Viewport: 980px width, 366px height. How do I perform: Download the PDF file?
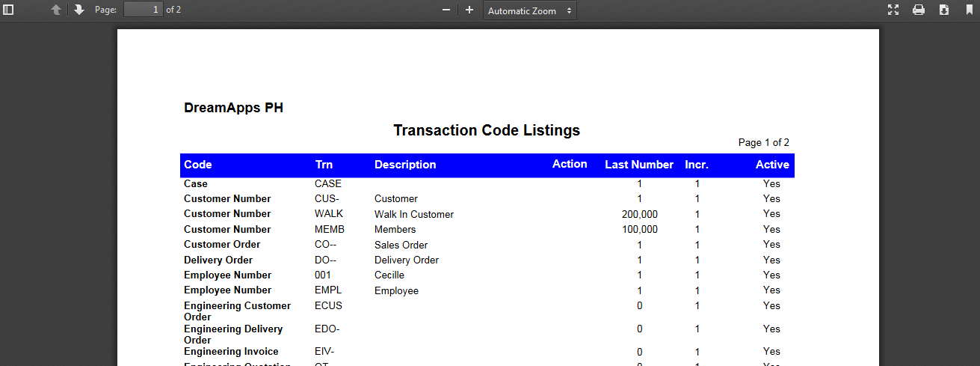pyautogui.click(x=944, y=10)
